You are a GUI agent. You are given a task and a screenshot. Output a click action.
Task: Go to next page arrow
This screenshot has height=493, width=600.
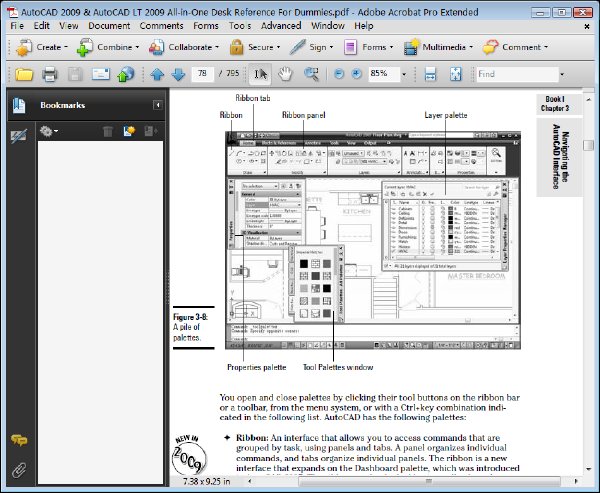[178, 74]
